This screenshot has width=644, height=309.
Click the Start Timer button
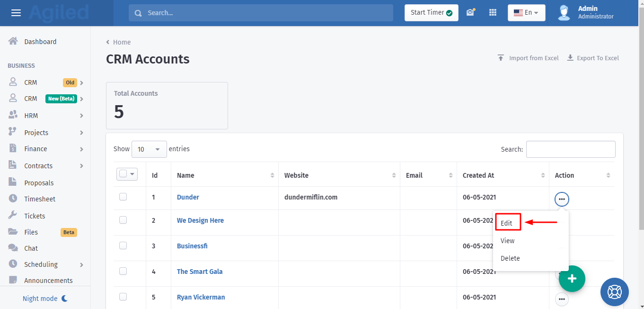(x=431, y=13)
